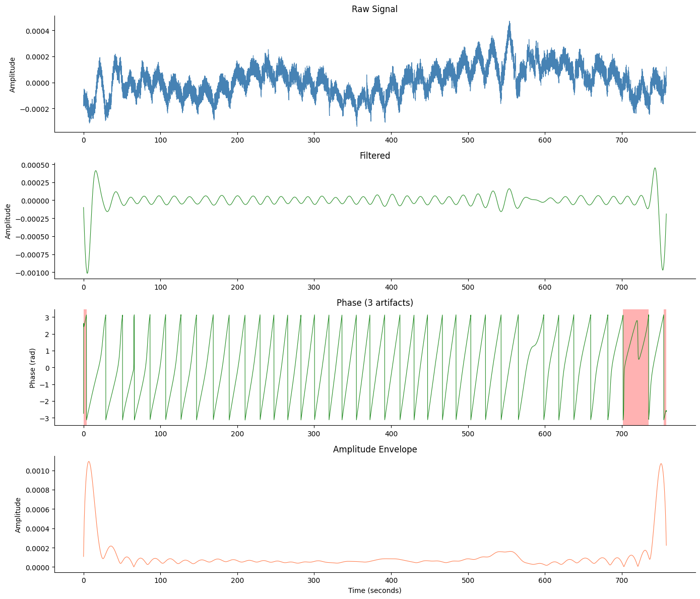Click the Raw Signal "Amplitude" y-axis label
Viewport: 700px width, 599px height.
(13, 74)
